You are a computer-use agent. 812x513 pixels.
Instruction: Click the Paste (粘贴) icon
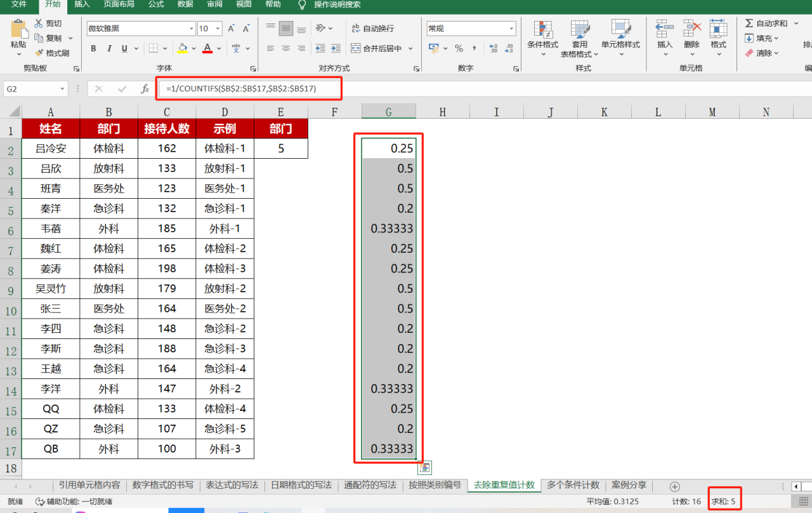point(18,29)
